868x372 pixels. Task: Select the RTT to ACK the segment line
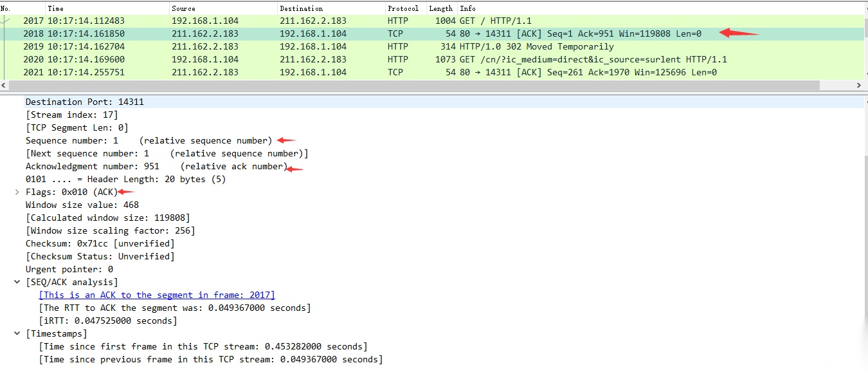click(175, 308)
